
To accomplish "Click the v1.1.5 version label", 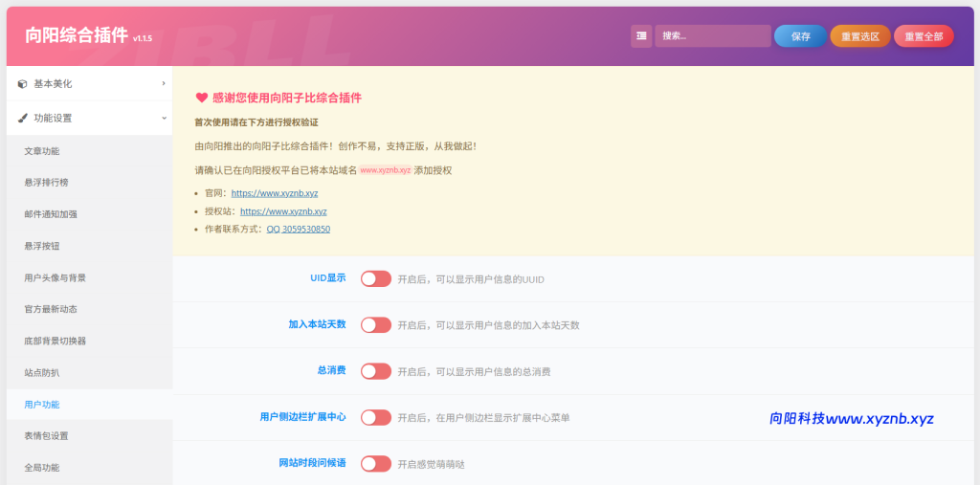I will point(142,39).
